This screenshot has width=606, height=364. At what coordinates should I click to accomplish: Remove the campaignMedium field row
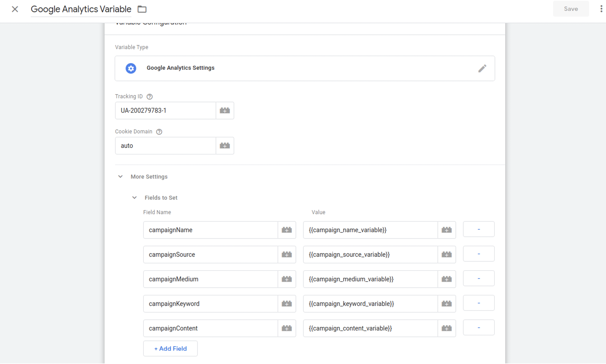click(479, 279)
